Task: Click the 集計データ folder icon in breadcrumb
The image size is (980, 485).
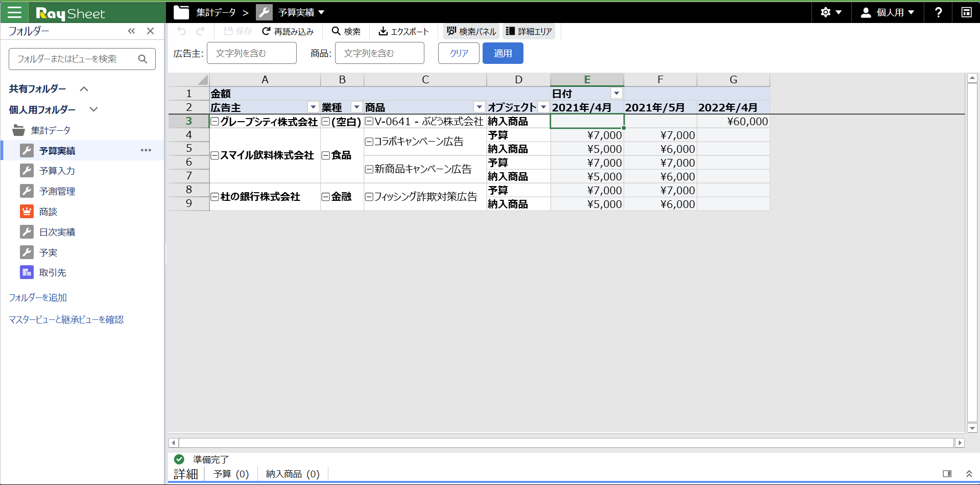Action: (x=181, y=12)
